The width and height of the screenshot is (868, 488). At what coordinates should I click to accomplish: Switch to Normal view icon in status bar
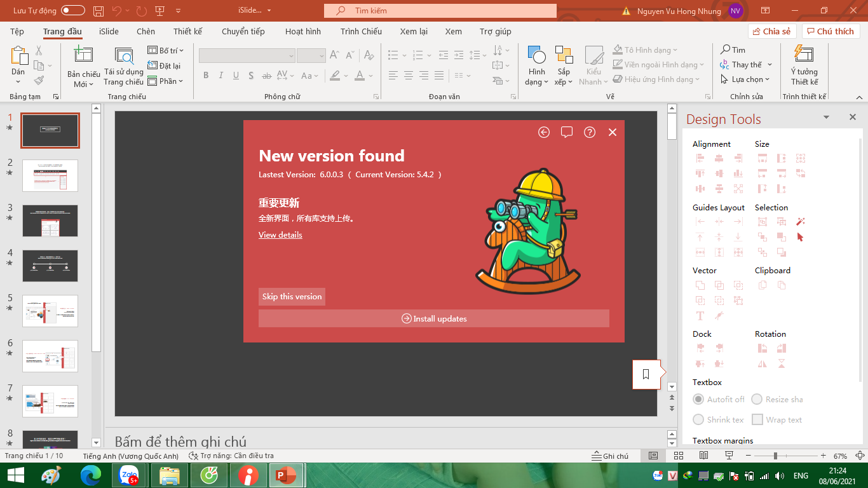tap(653, 456)
